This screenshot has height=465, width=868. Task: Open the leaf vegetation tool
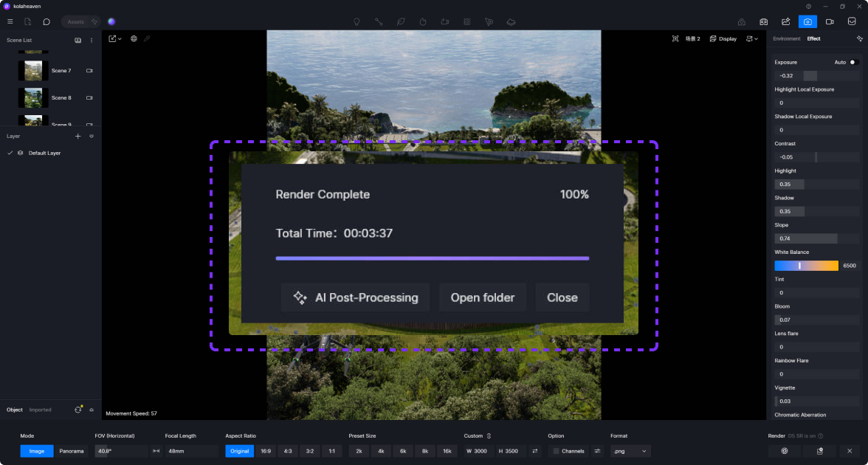(x=401, y=21)
